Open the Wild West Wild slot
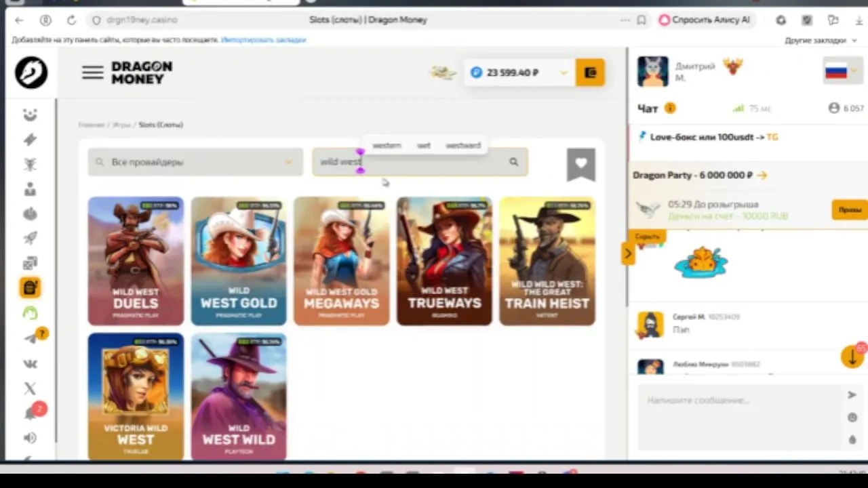The width and height of the screenshot is (868, 488). tap(239, 396)
